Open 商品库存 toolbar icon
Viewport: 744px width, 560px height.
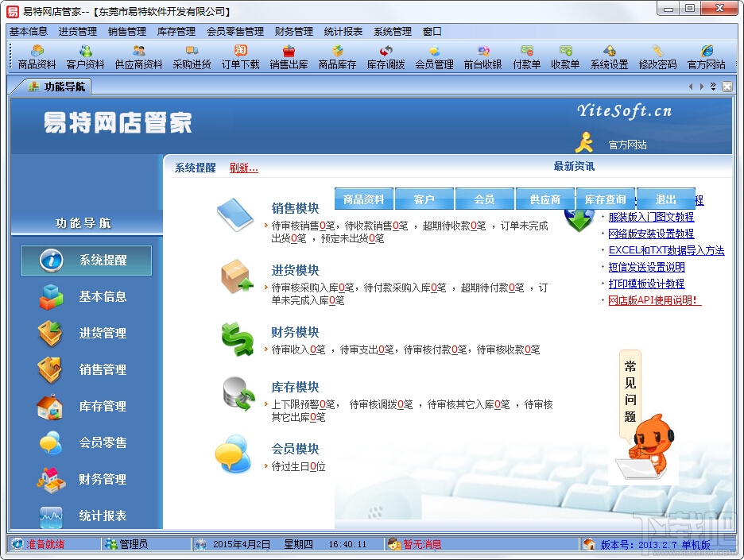click(x=337, y=57)
